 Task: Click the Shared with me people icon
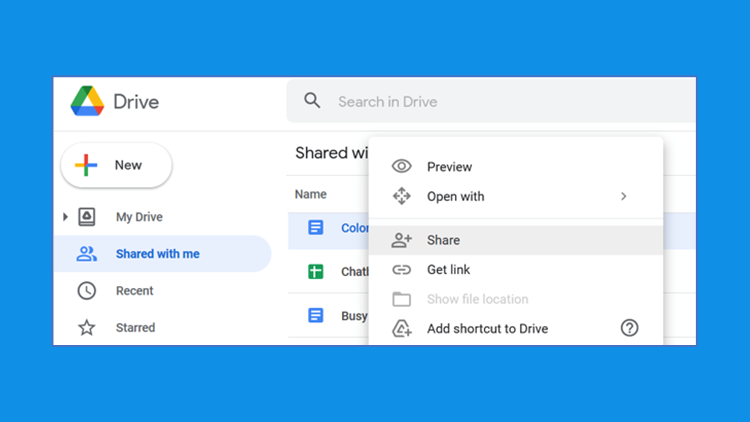tap(87, 254)
